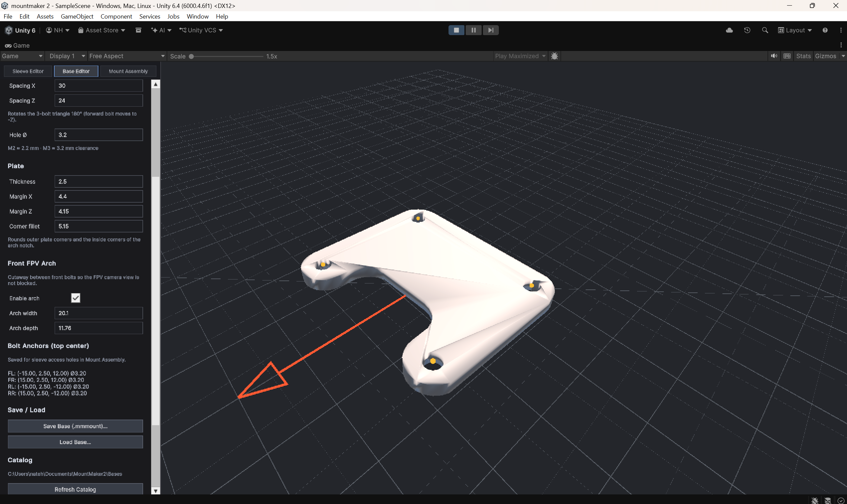Switch to the Sleeve Editor tab
The width and height of the screenshot is (847, 504).
[x=28, y=71]
